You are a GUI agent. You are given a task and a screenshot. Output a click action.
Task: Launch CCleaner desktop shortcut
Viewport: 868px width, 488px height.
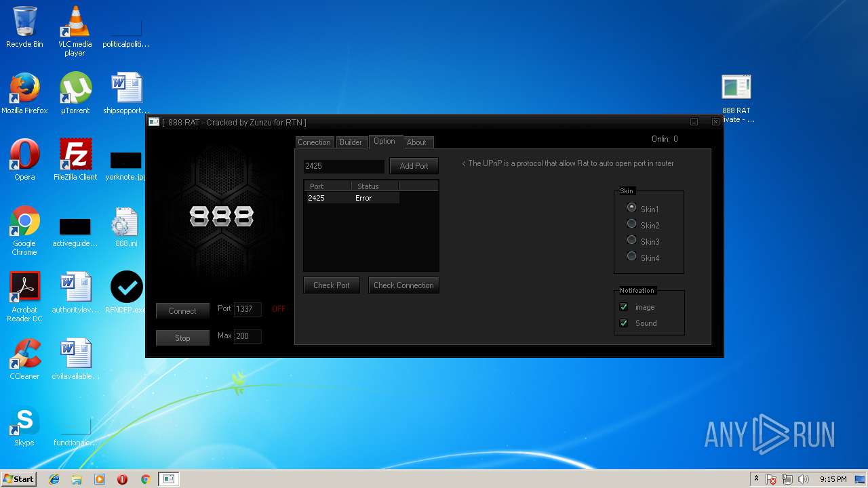pyautogui.click(x=24, y=359)
